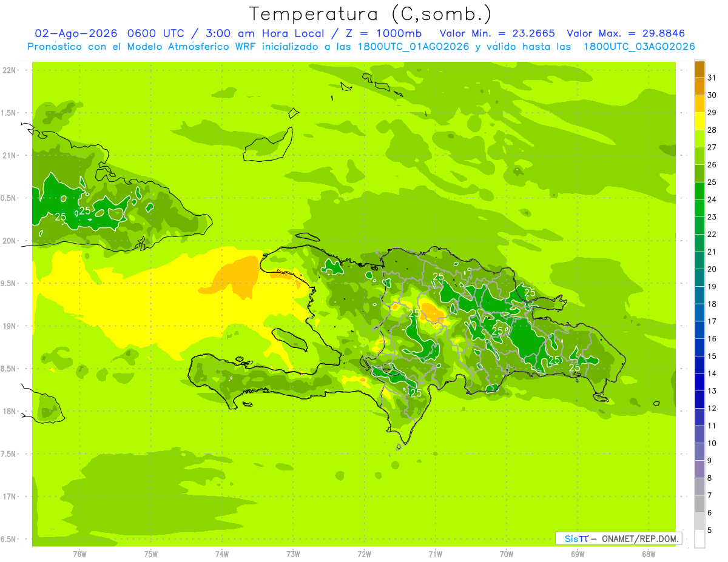The width and height of the screenshot is (728, 562).
Task: Click the colorbar number label "30"
Action: click(713, 95)
